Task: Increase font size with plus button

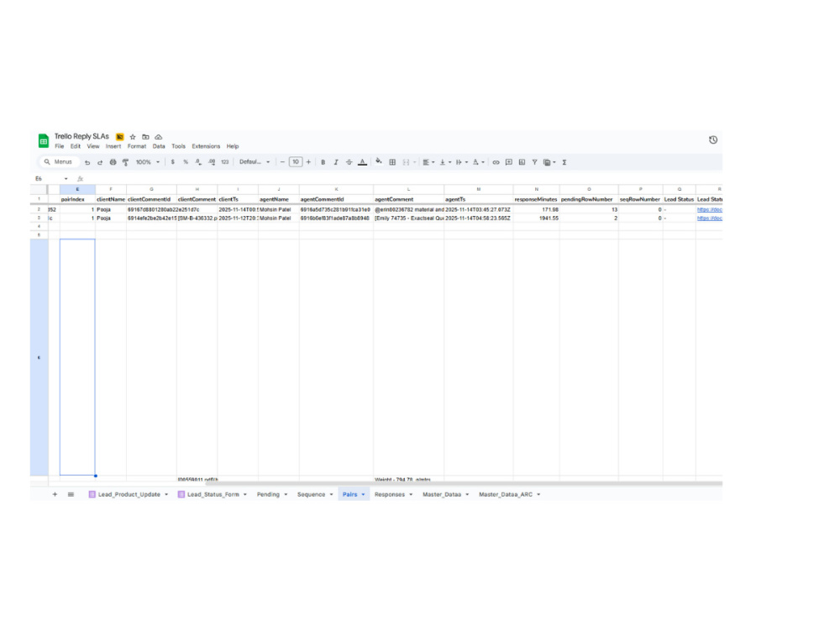Action: pyautogui.click(x=308, y=162)
